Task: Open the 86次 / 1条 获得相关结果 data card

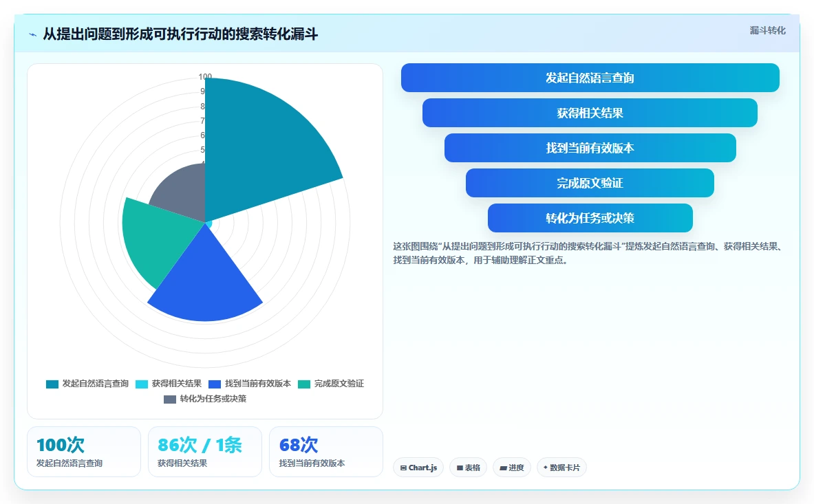Action: (x=205, y=452)
